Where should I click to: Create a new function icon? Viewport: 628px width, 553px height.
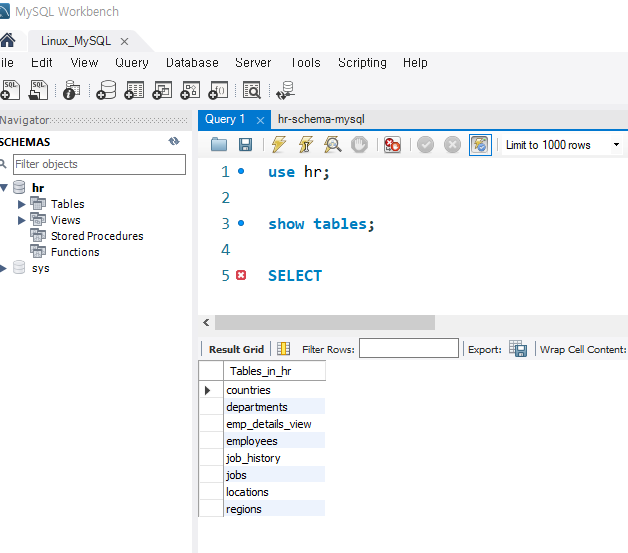pyautogui.click(x=218, y=90)
